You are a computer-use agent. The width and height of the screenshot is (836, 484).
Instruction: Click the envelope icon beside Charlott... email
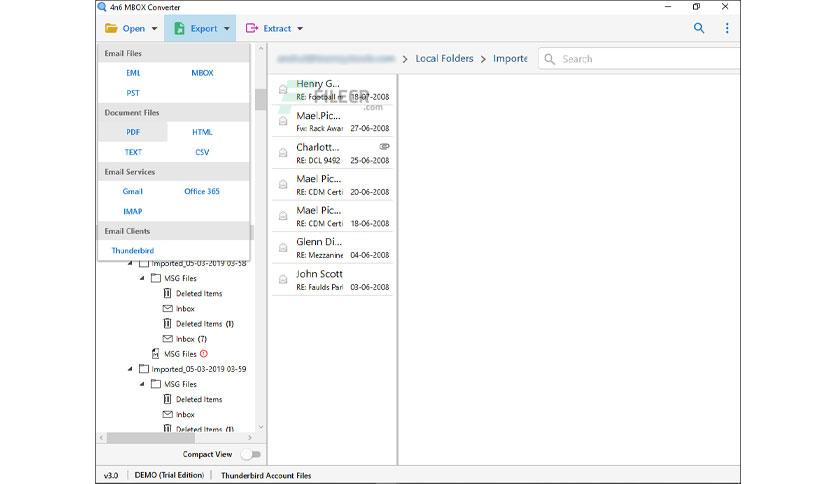[283, 153]
